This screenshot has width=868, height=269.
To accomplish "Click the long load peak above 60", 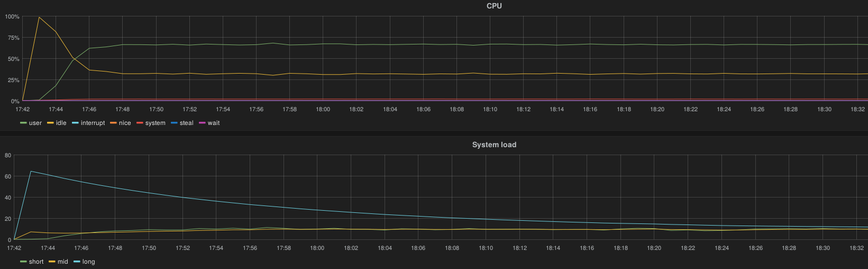I will pos(31,171).
